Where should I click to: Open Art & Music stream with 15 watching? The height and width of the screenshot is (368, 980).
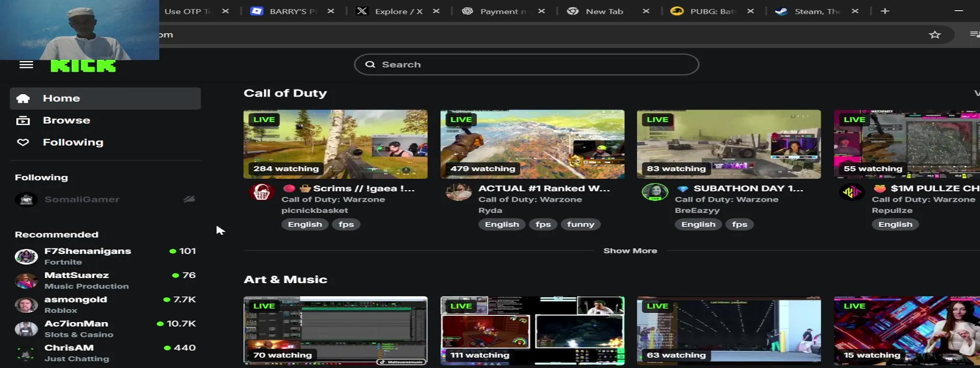click(x=907, y=331)
